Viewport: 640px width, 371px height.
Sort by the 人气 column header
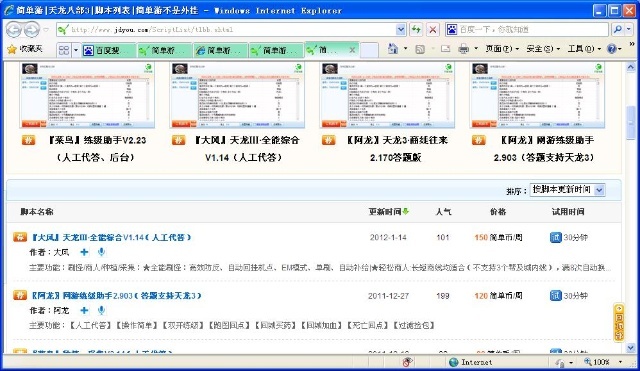pos(443,211)
